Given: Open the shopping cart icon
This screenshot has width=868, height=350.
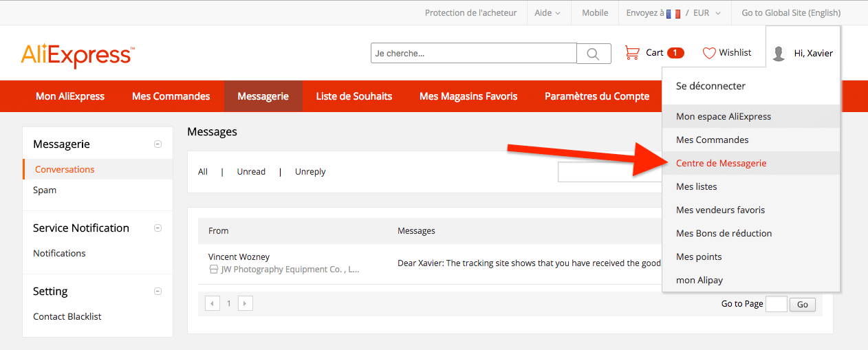Looking at the screenshot, I should click(631, 53).
